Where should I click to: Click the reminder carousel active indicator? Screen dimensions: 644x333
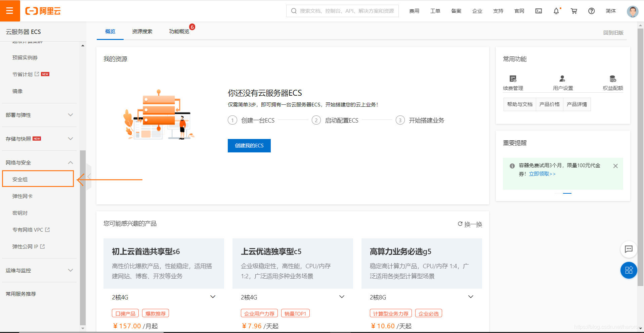pos(567,193)
